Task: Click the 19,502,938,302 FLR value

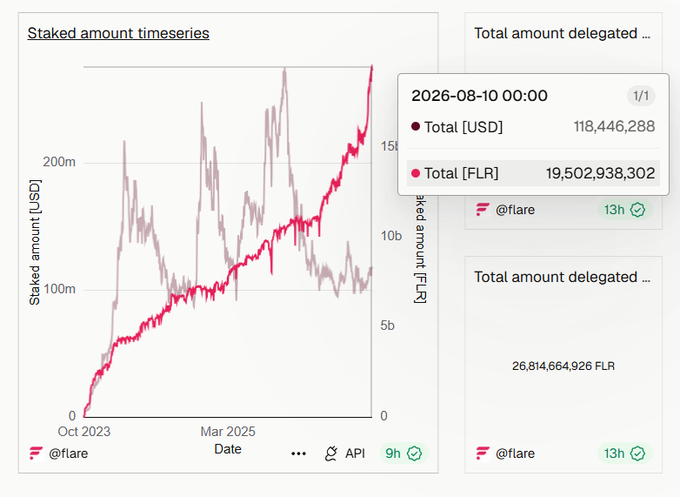Action: click(x=600, y=173)
